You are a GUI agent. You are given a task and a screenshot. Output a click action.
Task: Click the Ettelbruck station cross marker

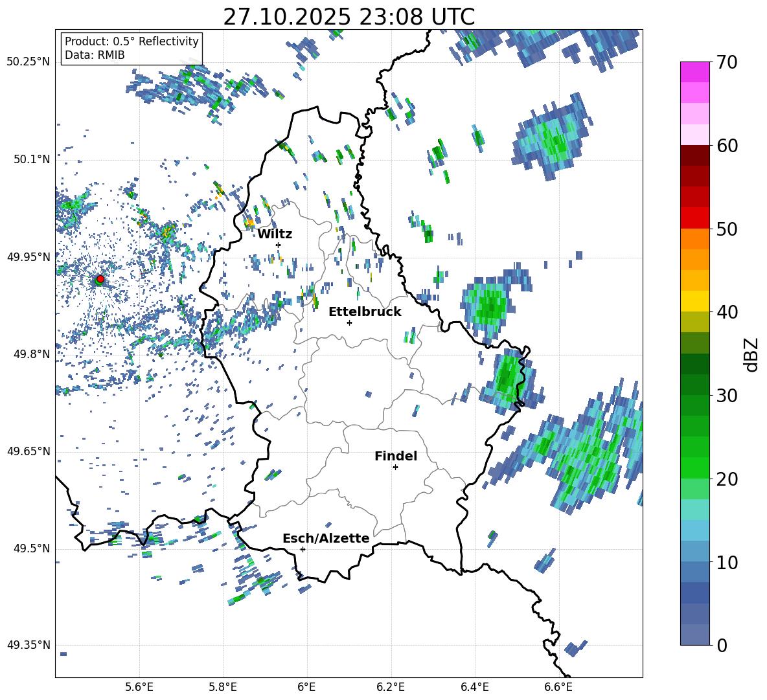(x=349, y=322)
